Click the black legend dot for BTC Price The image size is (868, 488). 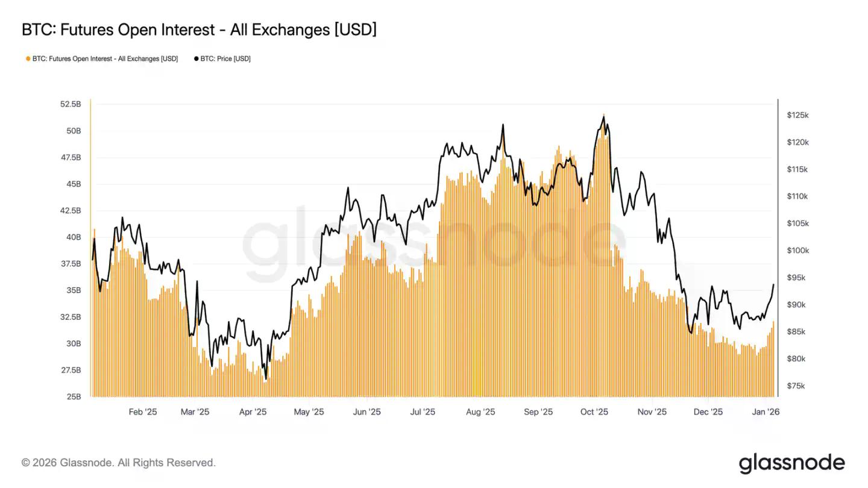tap(196, 58)
